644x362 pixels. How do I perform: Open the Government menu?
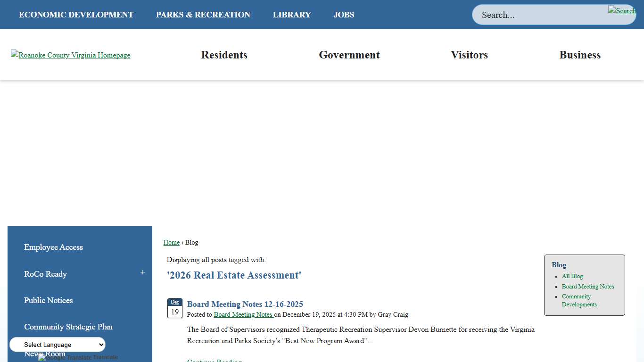pyautogui.click(x=349, y=55)
